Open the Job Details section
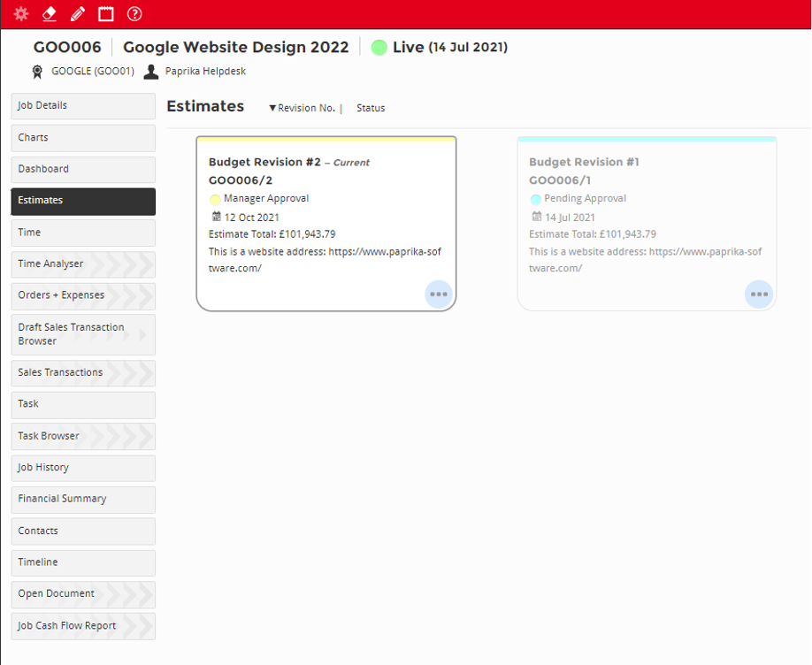This screenshot has width=812, height=665. 83,106
